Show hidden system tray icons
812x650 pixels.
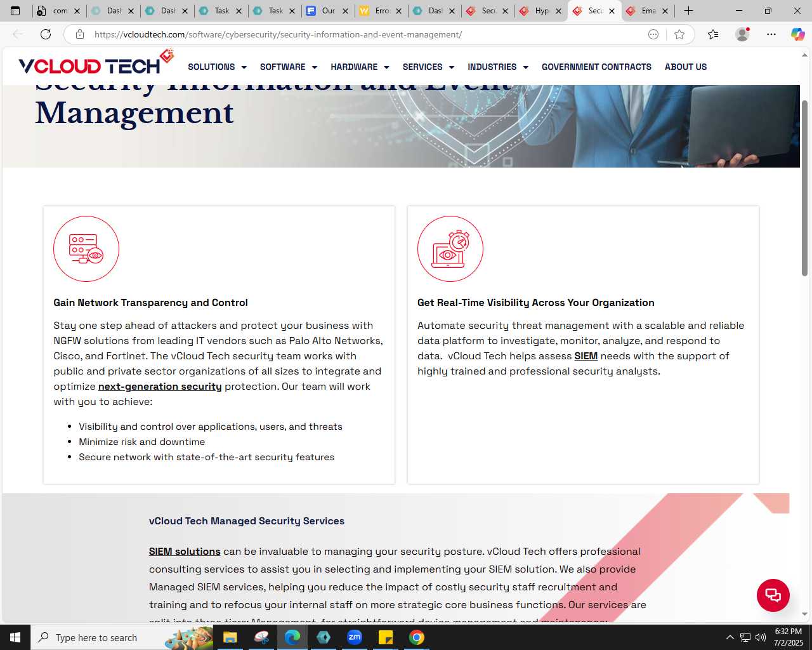click(730, 637)
